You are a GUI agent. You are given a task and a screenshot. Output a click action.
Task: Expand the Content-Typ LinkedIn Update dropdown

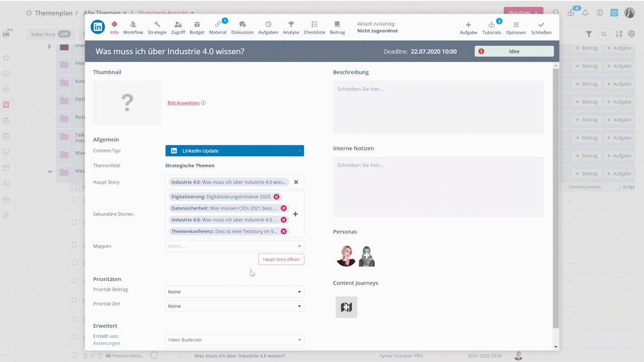tap(234, 151)
